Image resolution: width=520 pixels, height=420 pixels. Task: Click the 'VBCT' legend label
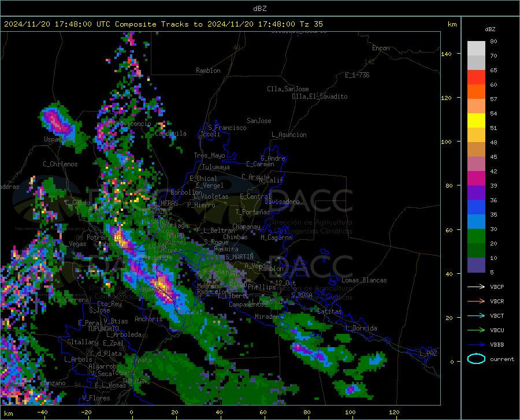point(497,315)
